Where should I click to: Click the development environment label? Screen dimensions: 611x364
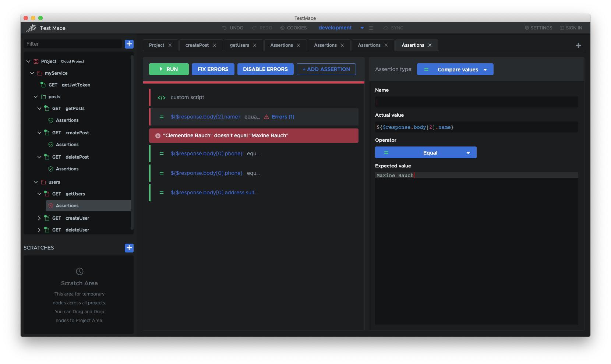click(335, 28)
